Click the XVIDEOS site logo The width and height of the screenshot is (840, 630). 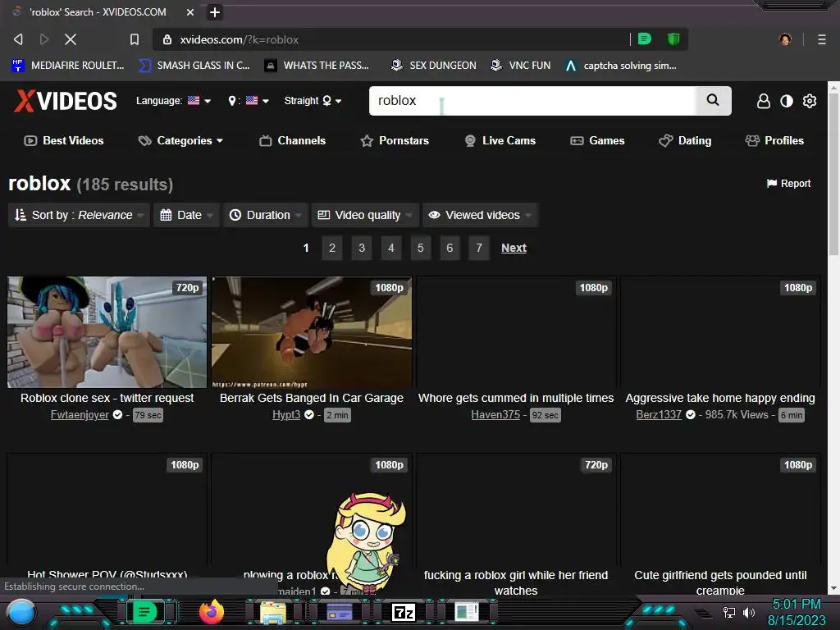coord(66,101)
